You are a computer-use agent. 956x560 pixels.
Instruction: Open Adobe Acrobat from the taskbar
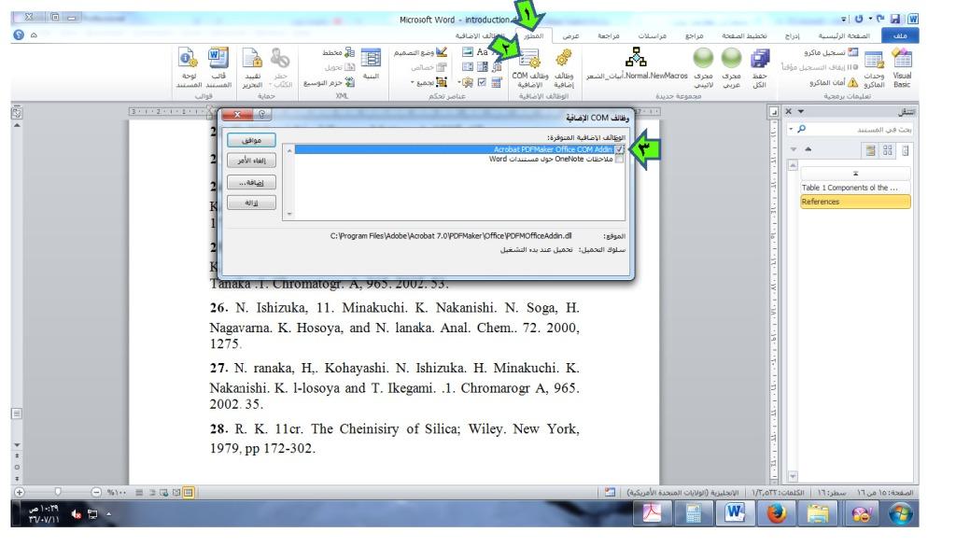pos(652,513)
